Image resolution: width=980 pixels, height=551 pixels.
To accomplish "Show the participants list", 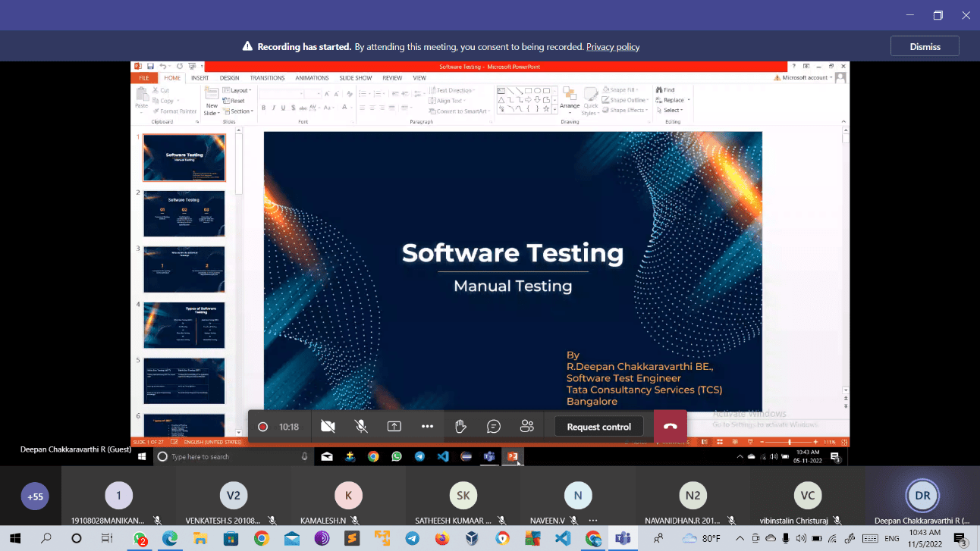I will pyautogui.click(x=526, y=427).
